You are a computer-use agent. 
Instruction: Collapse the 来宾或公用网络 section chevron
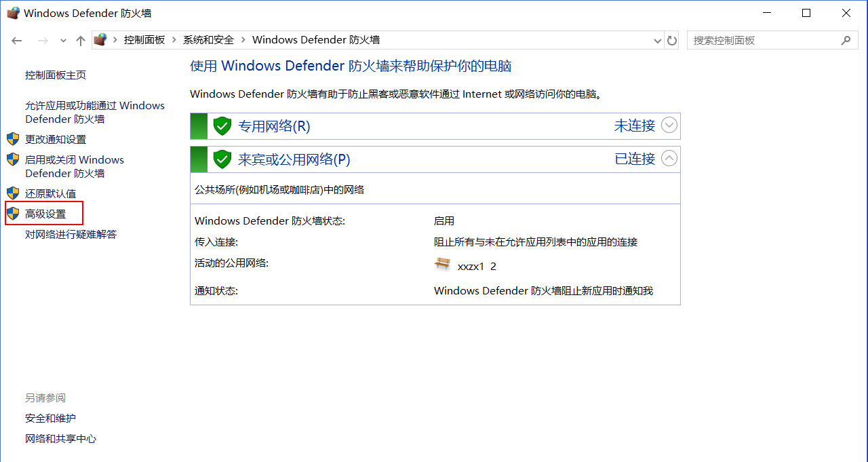669,159
